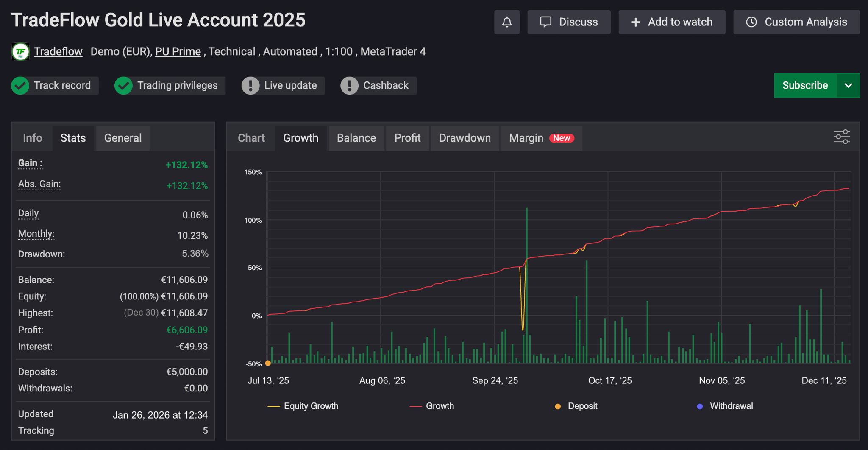Toggle the red Growth legend series
Viewport: 868px width, 450px height.
point(432,406)
